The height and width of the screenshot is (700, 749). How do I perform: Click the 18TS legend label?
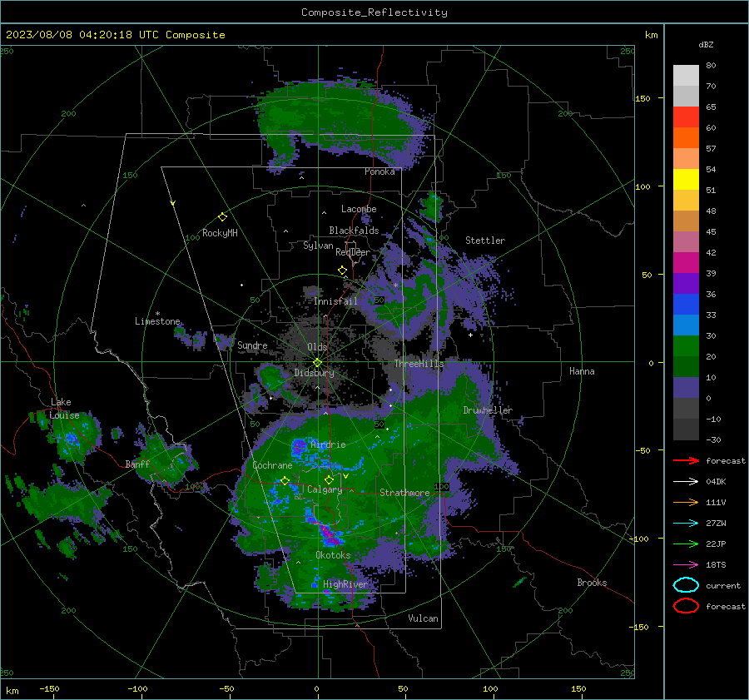(716, 565)
